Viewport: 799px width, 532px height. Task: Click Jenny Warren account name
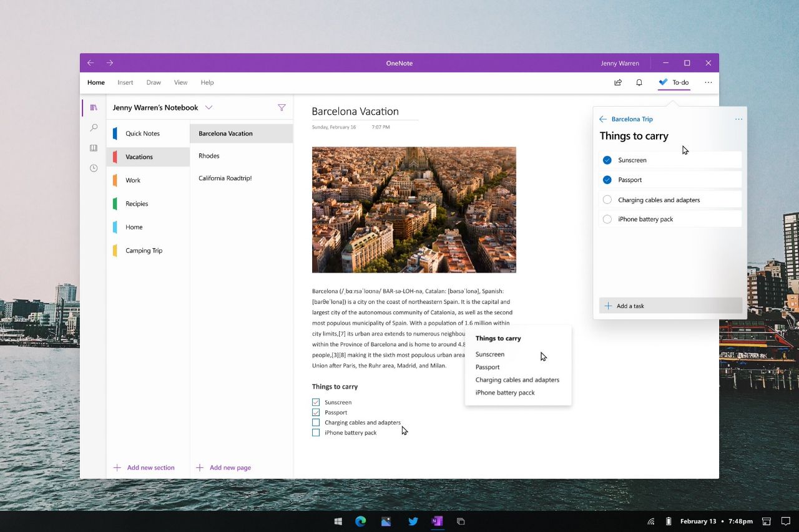620,63
